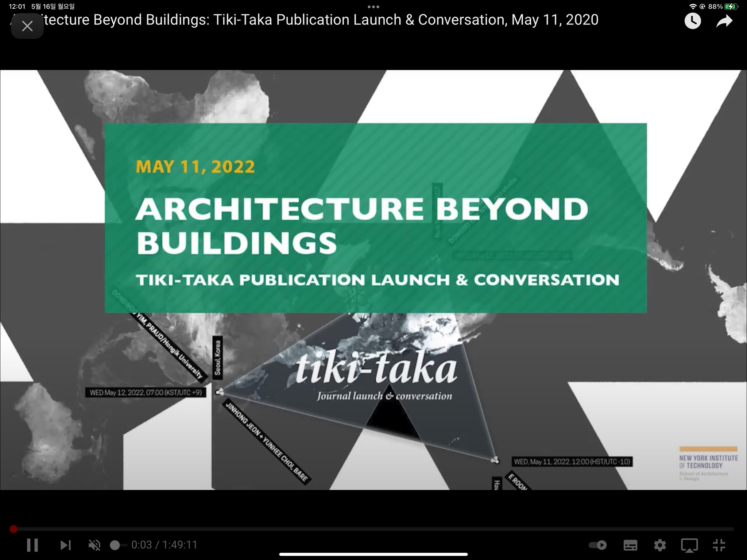The image size is (747, 560).
Task: Save video with Watch Later clock
Action: [692, 21]
